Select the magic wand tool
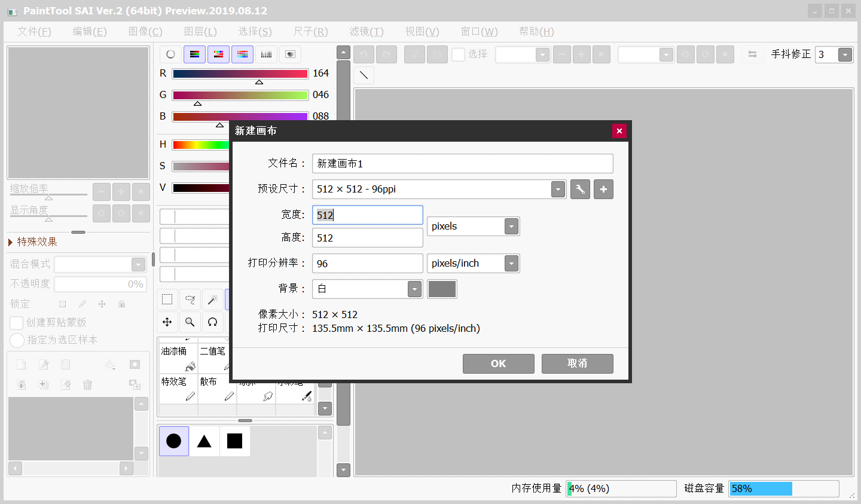The height and width of the screenshot is (504, 861). [213, 300]
